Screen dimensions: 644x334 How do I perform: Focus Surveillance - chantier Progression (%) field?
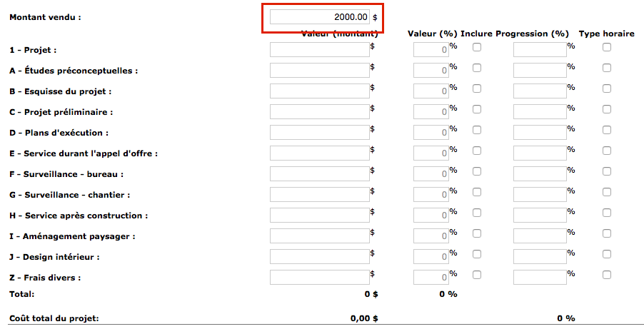pyautogui.click(x=540, y=194)
